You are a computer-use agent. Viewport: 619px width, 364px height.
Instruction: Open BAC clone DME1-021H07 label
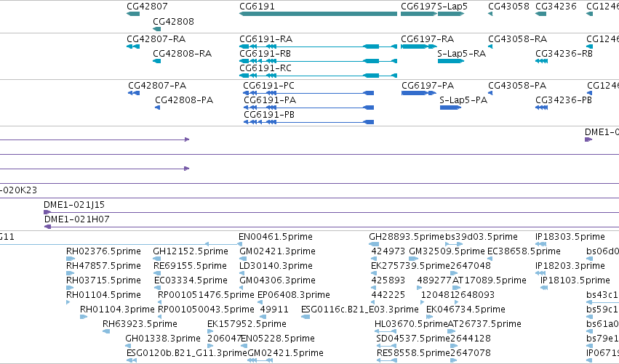(76, 219)
